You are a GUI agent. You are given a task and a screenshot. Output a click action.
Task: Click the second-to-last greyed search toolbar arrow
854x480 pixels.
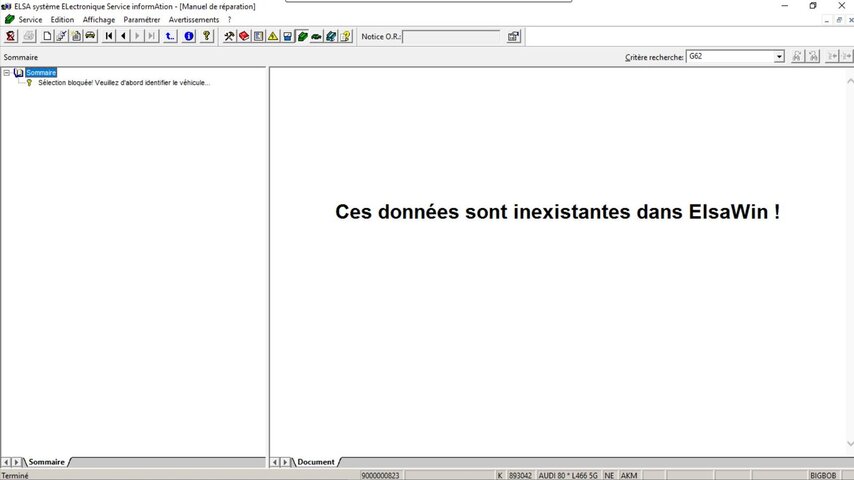(x=832, y=56)
